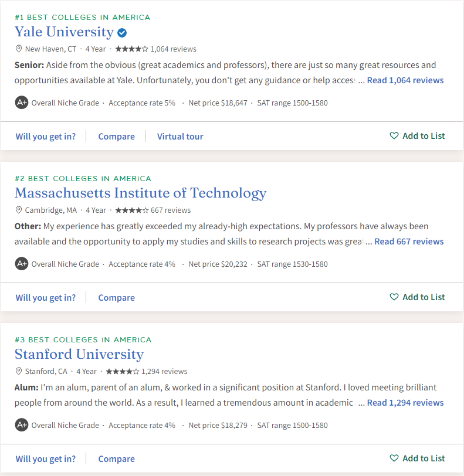Click the location pin icon beside New Haven, CT

click(x=19, y=49)
